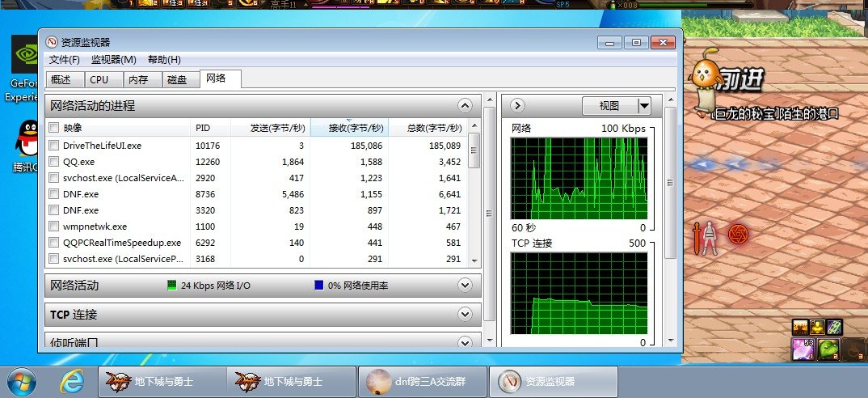Check the QQ.exe process checkbox
Image resolution: width=868 pixels, height=398 pixels.
click(x=53, y=162)
